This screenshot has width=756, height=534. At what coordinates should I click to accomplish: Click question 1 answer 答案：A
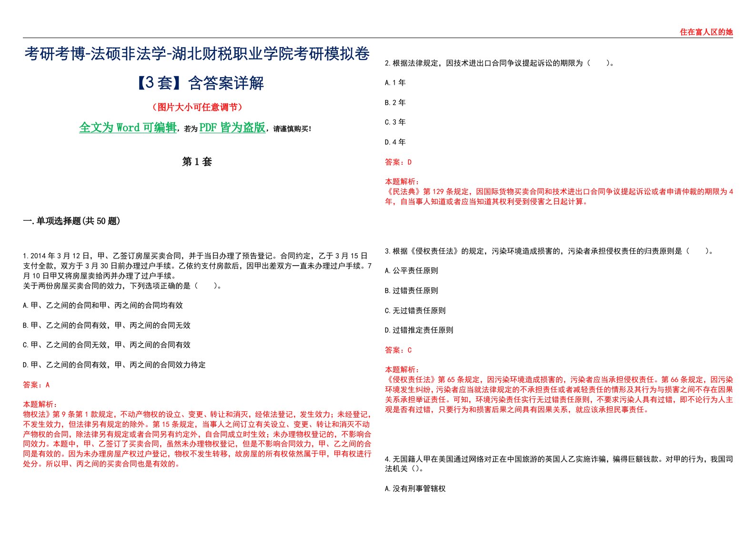[36, 385]
